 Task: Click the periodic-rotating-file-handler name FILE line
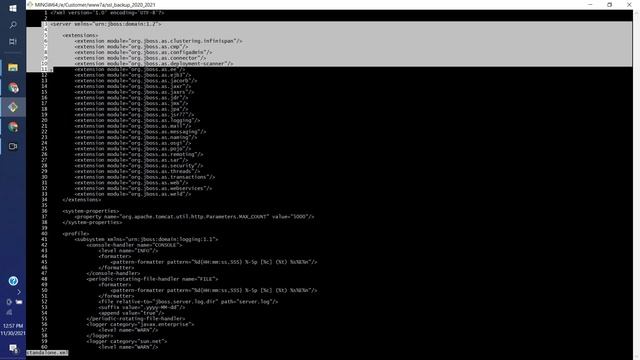pyautogui.click(x=152, y=279)
